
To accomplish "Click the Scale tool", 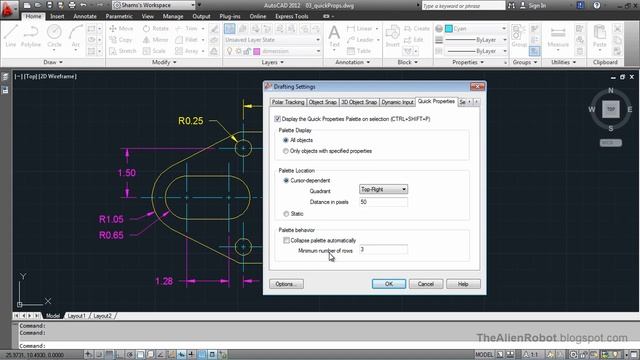I will pyautogui.click(x=154, y=51).
